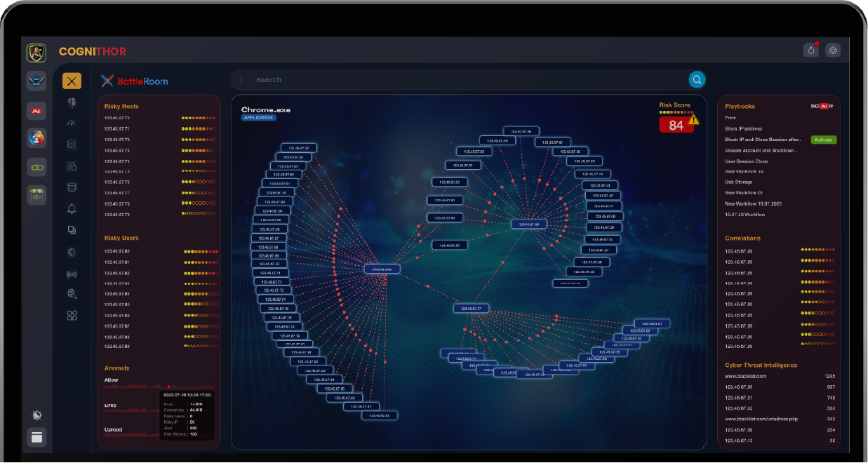Open the broadcast signal icon in sidebar
Viewport: 868px width, 463px height.
point(72,274)
